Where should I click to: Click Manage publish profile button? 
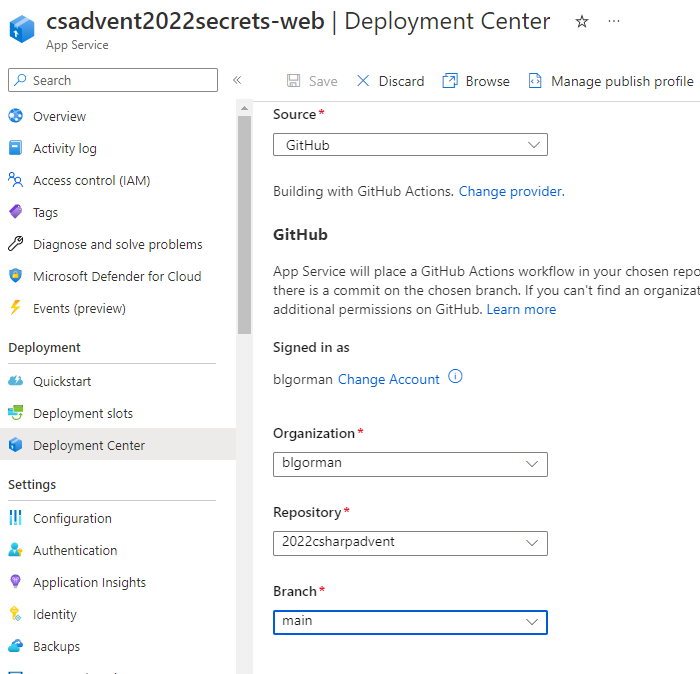coord(611,81)
